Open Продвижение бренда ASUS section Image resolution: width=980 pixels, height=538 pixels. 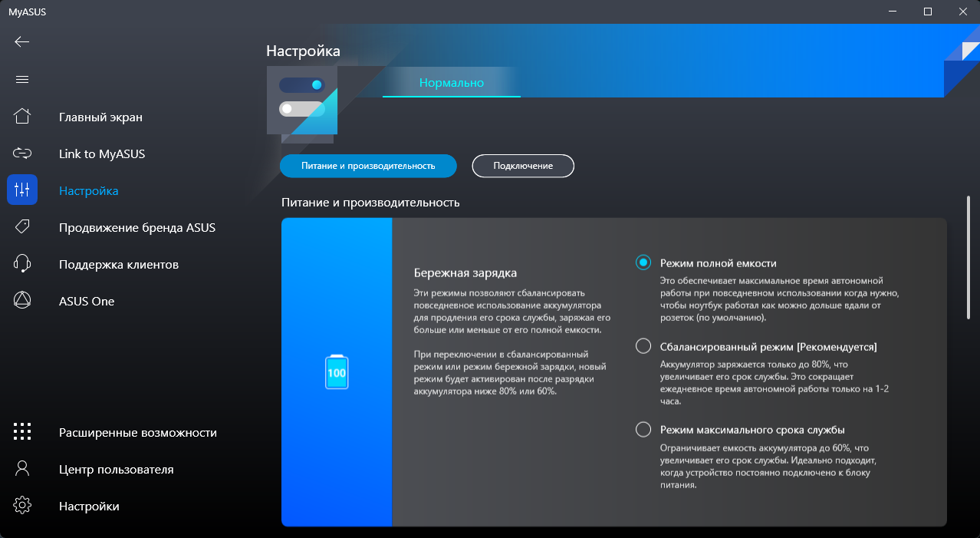coord(137,228)
